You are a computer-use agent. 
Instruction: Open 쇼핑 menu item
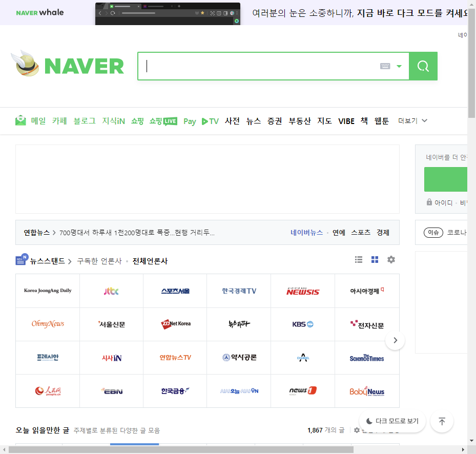[137, 121]
